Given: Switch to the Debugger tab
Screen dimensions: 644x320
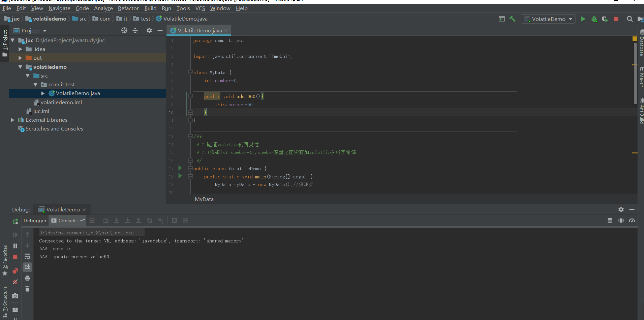Looking at the screenshot, I should (35, 221).
